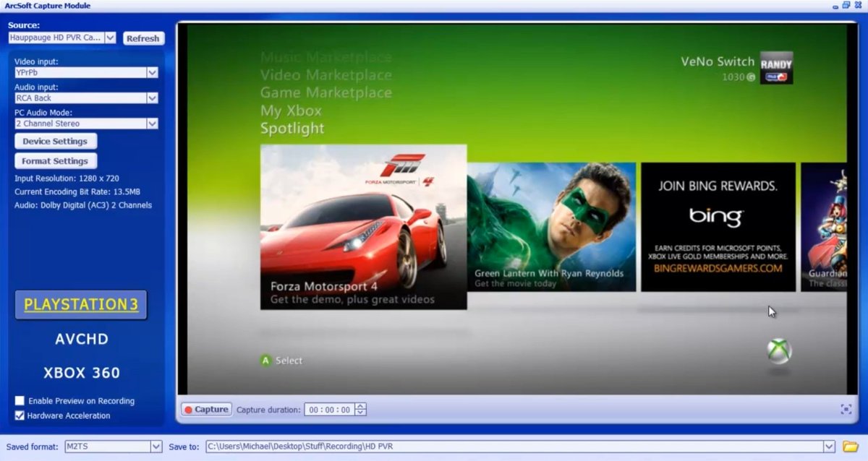
Task: Select Video Marketplace menu item
Action: pos(325,75)
